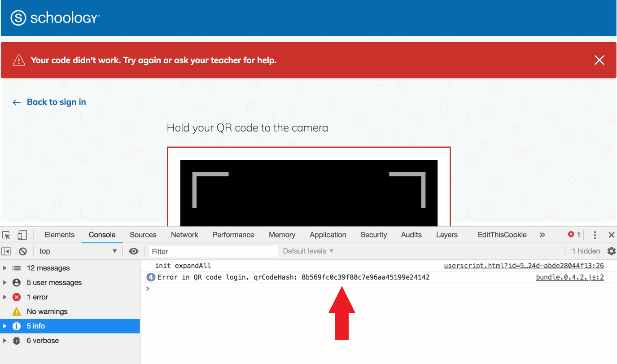This screenshot has height=364, width=617.
Task: Switch to the Network tab
Action: [184, 234]
